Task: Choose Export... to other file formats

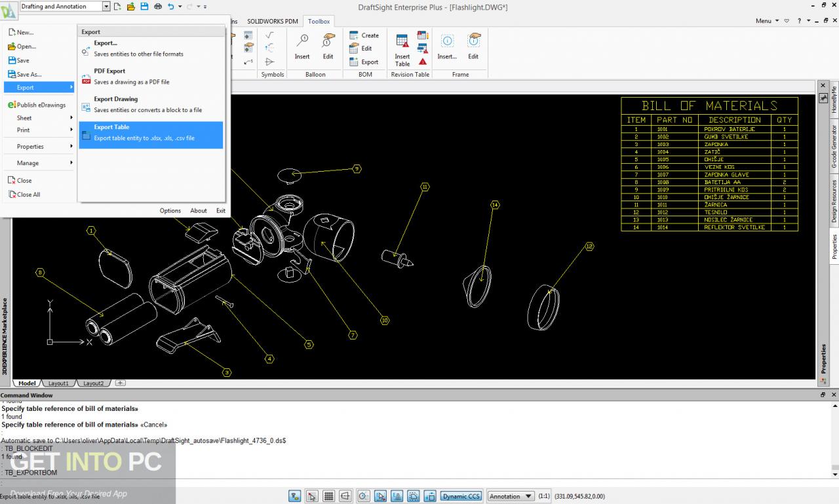Action: tap(151, 48)
